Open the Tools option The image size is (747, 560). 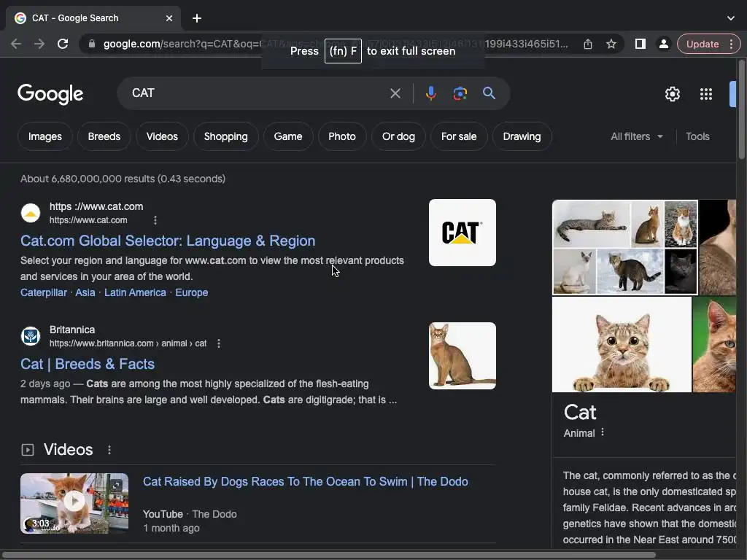pyautogui.click(x=697, y=136)
